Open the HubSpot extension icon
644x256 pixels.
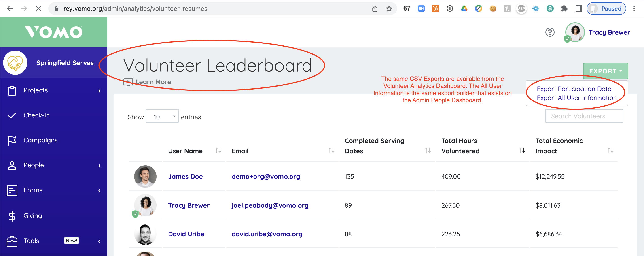point(436,9)
